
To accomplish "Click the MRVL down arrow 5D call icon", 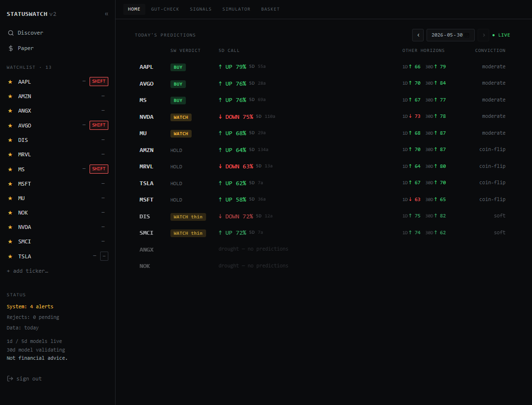I will click(x=220, y=166).
